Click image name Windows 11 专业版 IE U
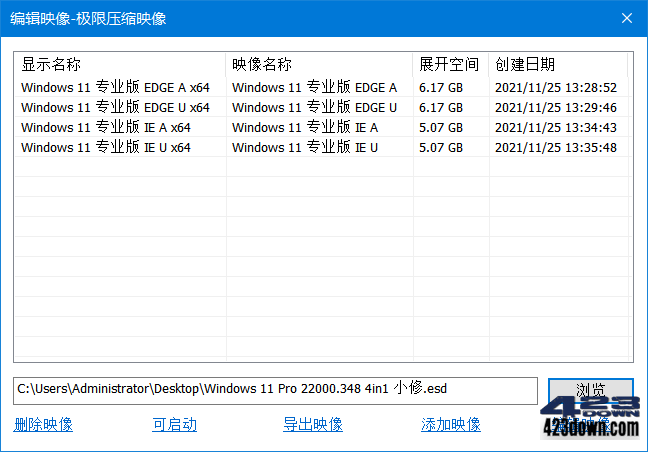This screenshot has height=452, width=648. click(x=305, y=147)
